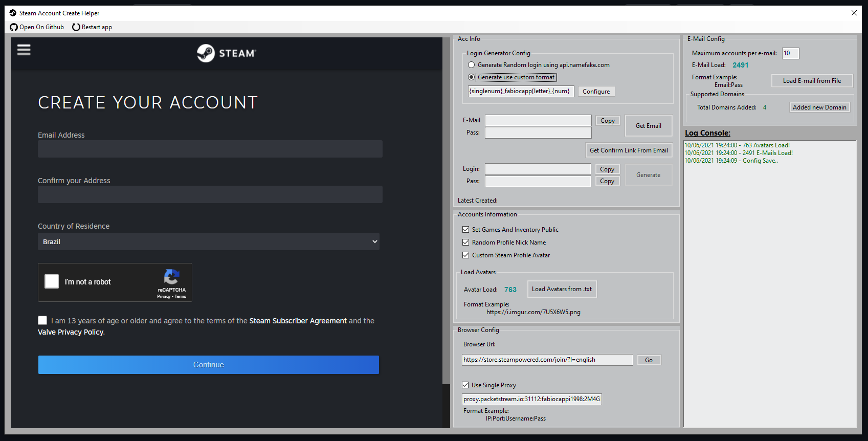Check the 13 years of age agreement box
This screenshot has width=868, height=441.
click(42, 320)
